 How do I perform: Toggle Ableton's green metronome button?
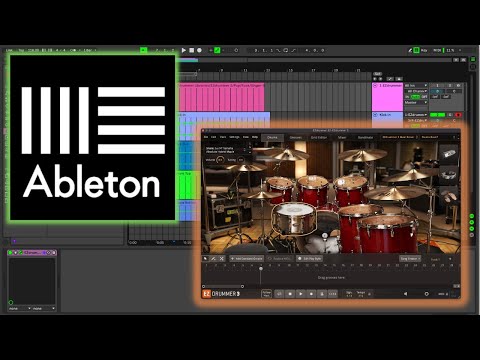(143, 50)
